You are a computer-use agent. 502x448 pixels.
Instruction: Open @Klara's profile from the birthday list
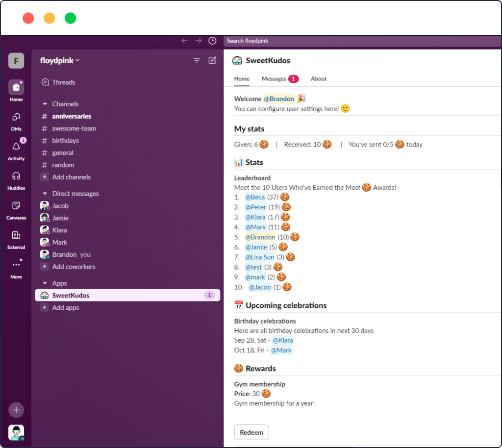pyautogui.click(x=283, y=340)
